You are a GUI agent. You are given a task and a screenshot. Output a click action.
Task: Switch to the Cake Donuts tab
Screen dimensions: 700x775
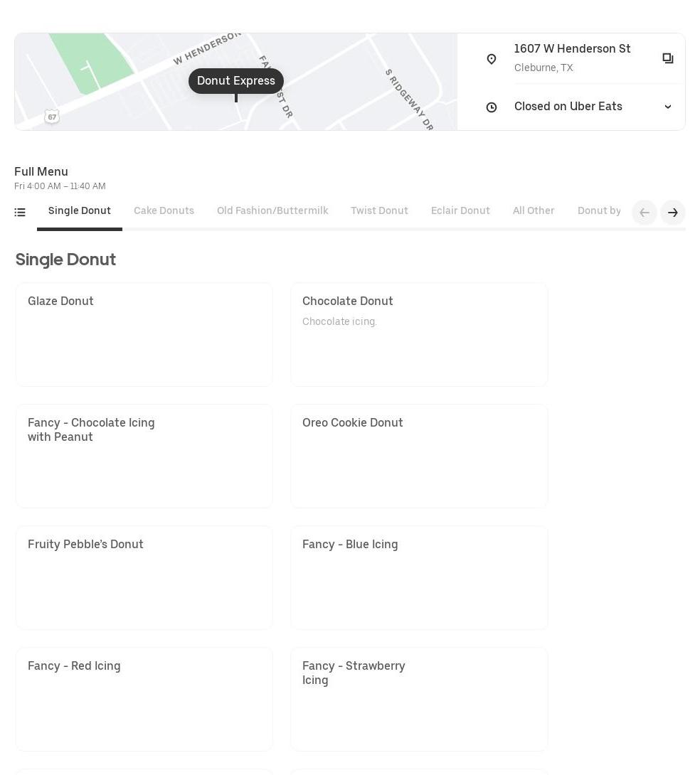click(164, 210)
